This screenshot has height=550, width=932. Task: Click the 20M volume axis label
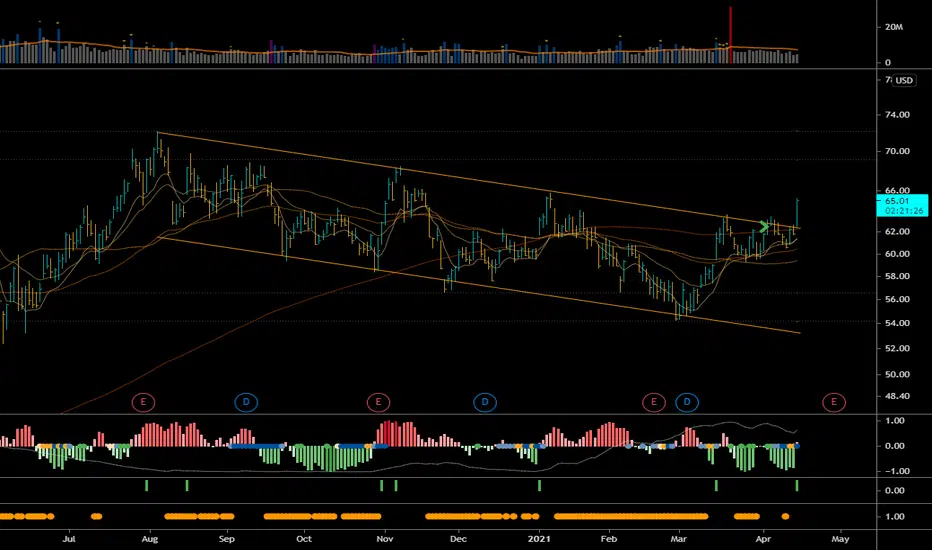pos(894,27)
